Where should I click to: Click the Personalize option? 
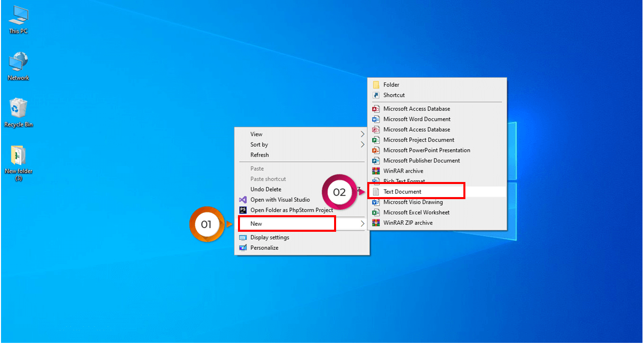(x=264, y=248)
